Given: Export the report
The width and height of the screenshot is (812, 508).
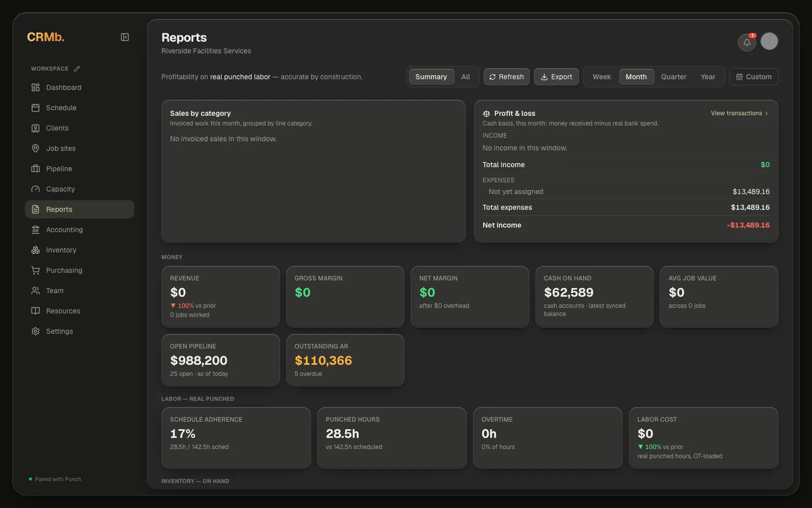Looking at the screenshot, I should [556, 77].
